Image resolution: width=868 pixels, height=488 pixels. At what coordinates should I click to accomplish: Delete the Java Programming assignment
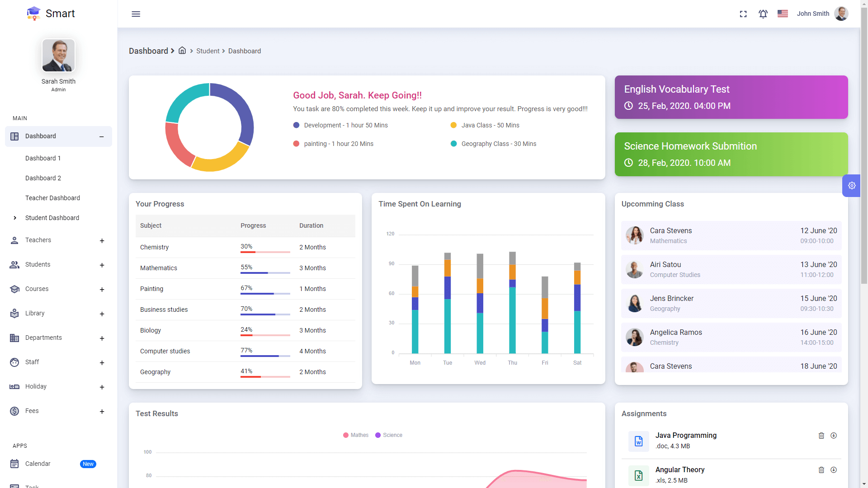pyautogui.click(x=821, y=436)
